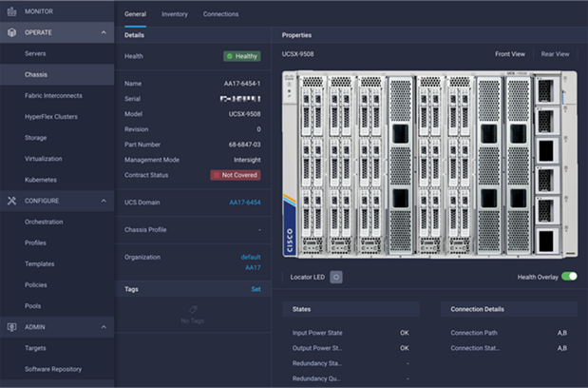Click the Configure tools icon
This screenshot has height=388, width=588.
(x=12, y=201)
